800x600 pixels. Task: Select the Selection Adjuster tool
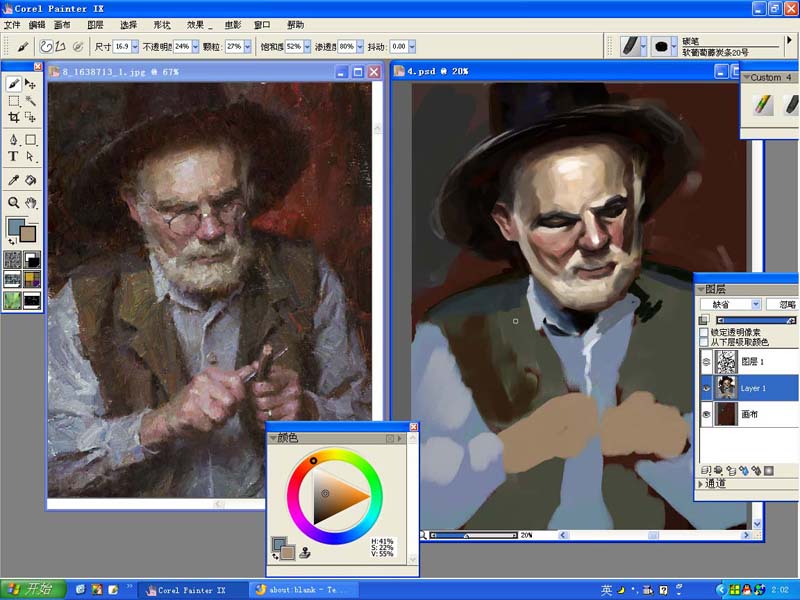click(31, 117)
